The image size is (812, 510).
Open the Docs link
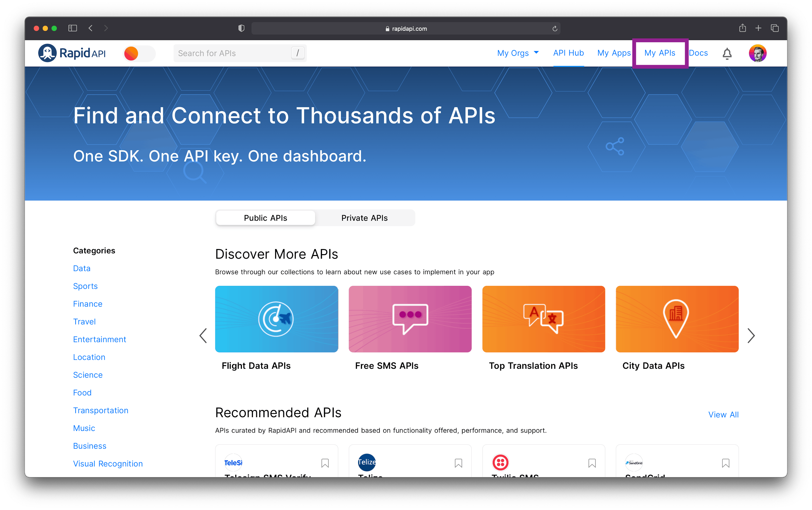(x=698, y=53)
